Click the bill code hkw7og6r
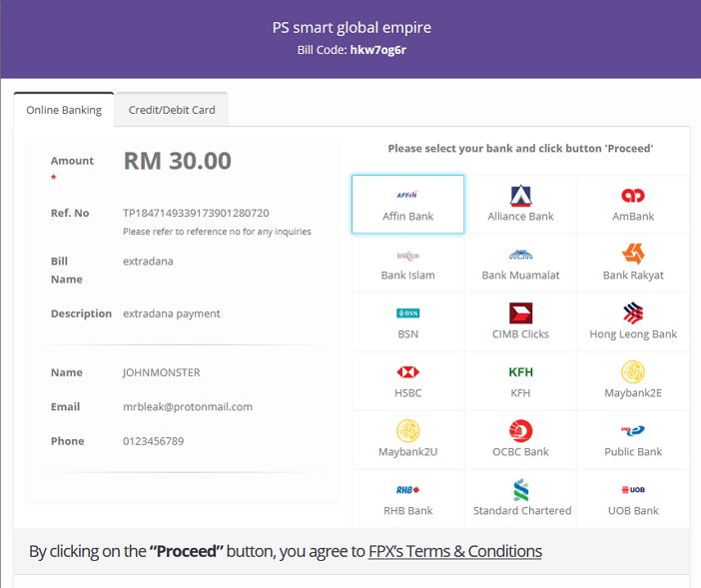Image resolution: width=701 pixels, height=588 pixels. click(378, 50)
